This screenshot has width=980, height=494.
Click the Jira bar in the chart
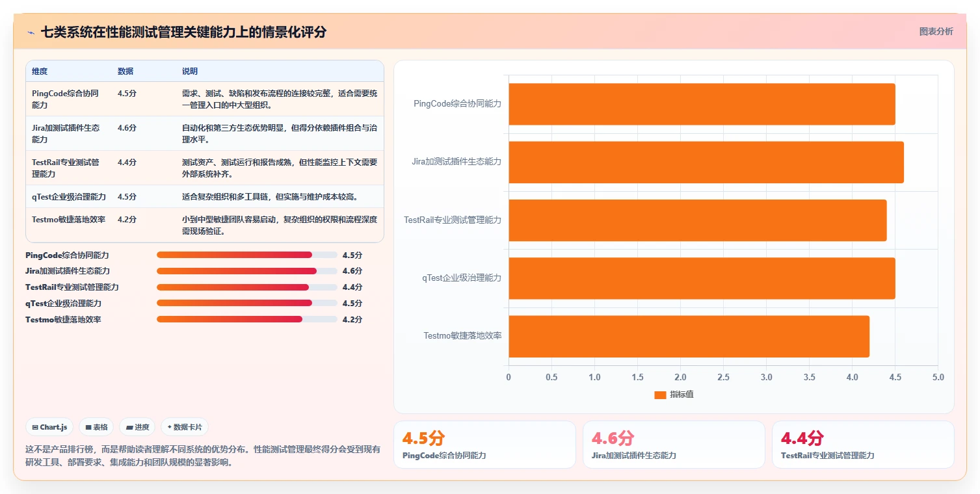pyautogui.click(x=706, y=162)
